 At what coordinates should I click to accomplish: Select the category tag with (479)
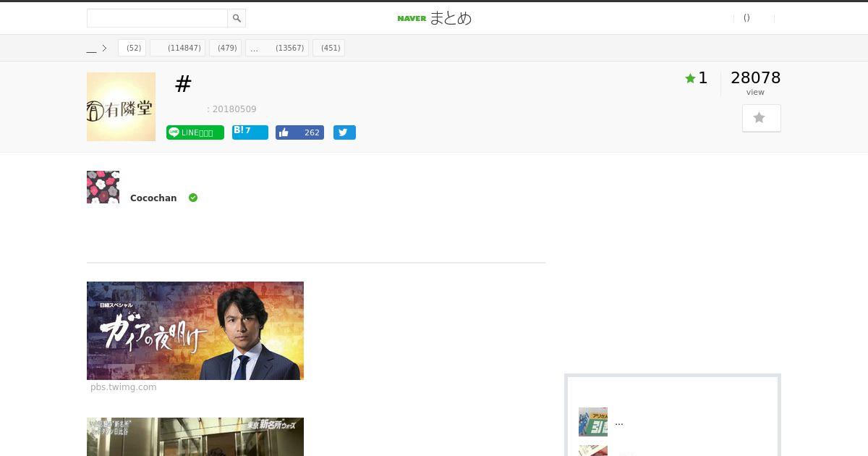226,48
